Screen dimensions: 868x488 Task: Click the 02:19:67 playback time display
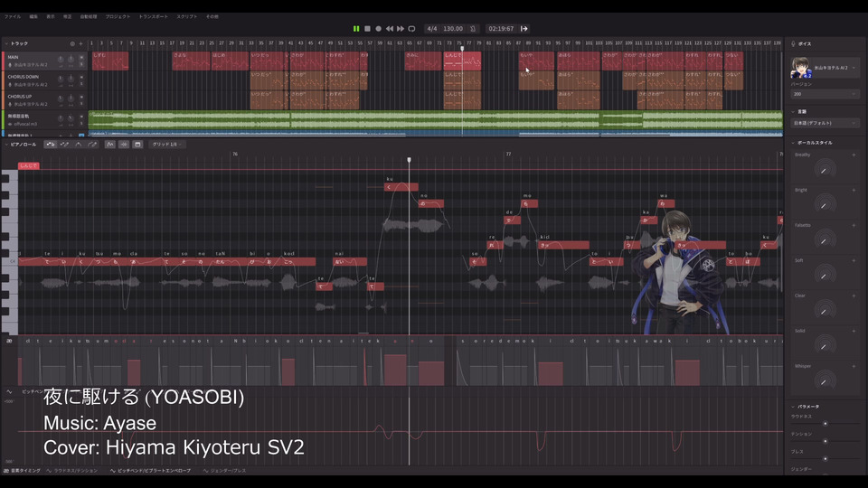tap(501, 29)
